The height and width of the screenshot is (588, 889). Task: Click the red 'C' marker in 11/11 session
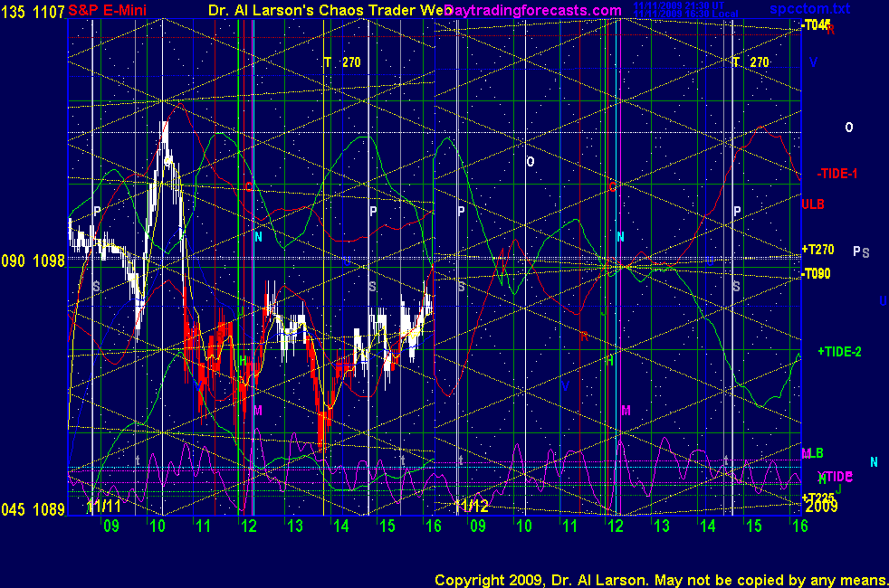[x=249, y=187]
